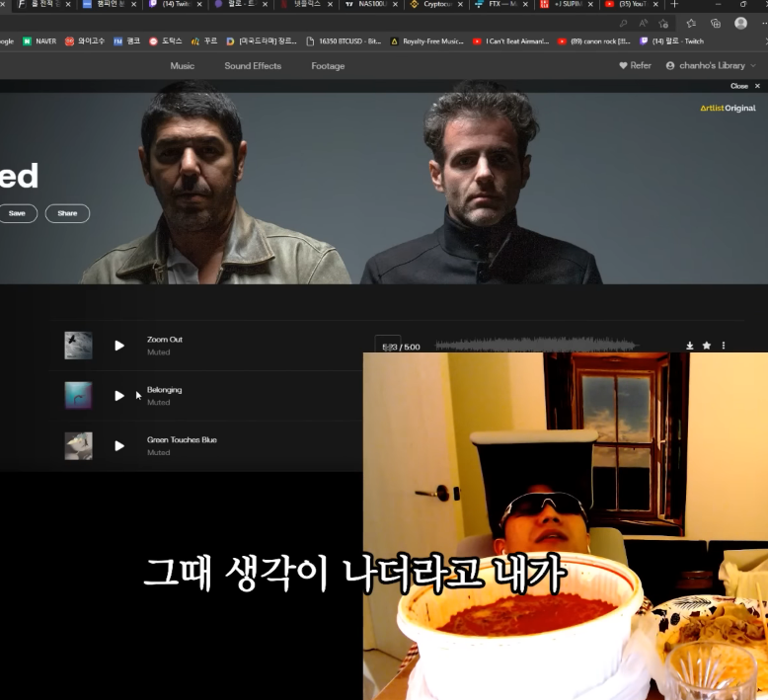
Task: Download the Zoom Out track
Action: click(x=690, y=346)
